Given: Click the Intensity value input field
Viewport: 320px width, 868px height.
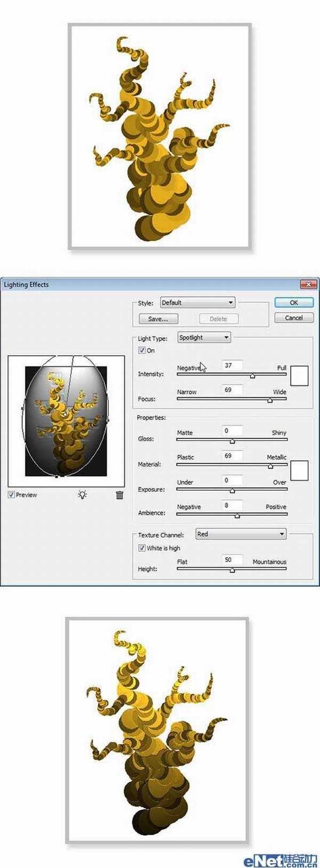Looking at the screenshot, I should click(x=232, y=366).
